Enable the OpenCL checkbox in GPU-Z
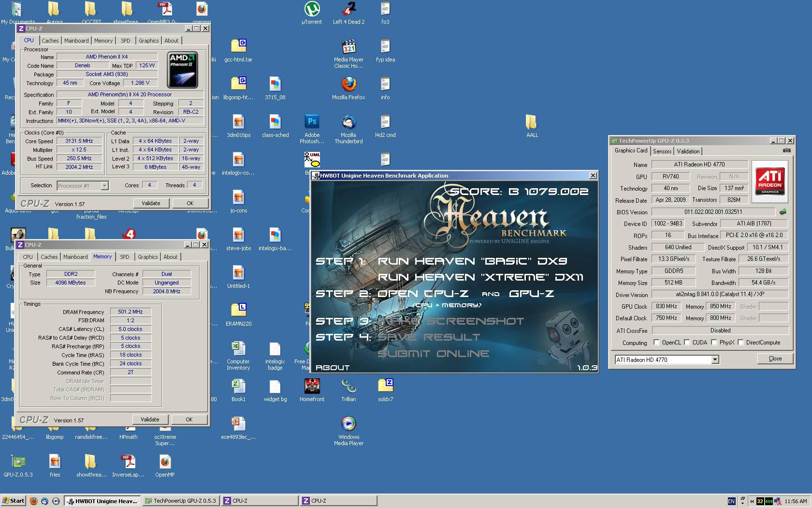The image size is (812, 508). 656,343
